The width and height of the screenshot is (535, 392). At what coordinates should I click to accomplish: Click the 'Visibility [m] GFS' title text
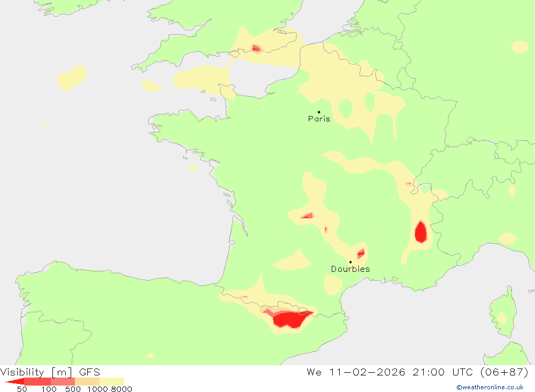coord(50,372)
